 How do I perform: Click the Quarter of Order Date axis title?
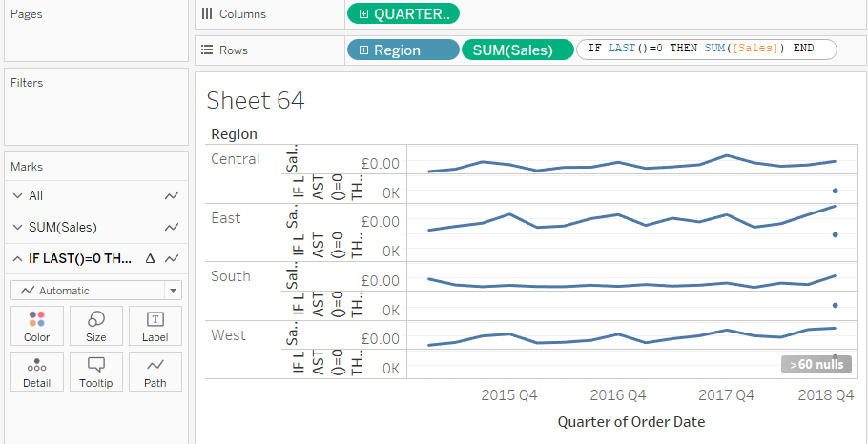(630, 421)
